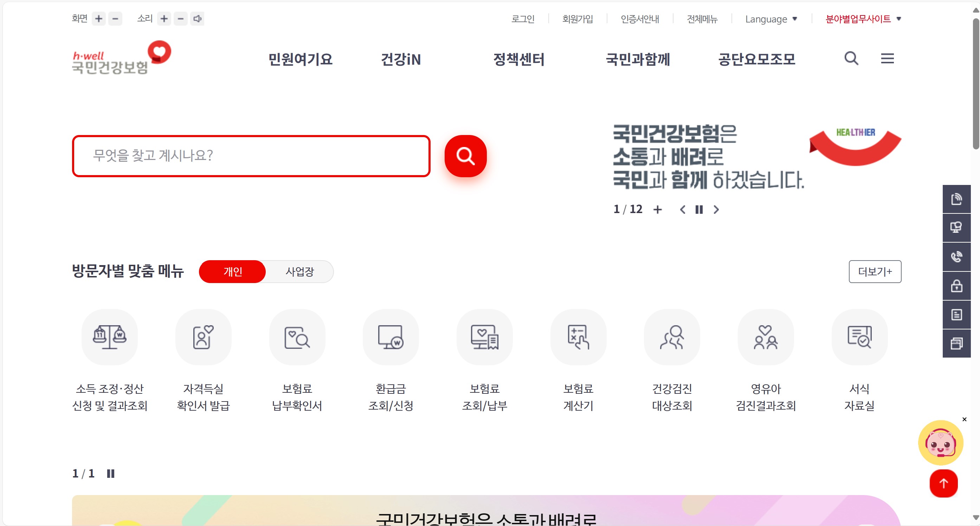
Task: Open the 국민과함께 menu
Action: (638, 59)
